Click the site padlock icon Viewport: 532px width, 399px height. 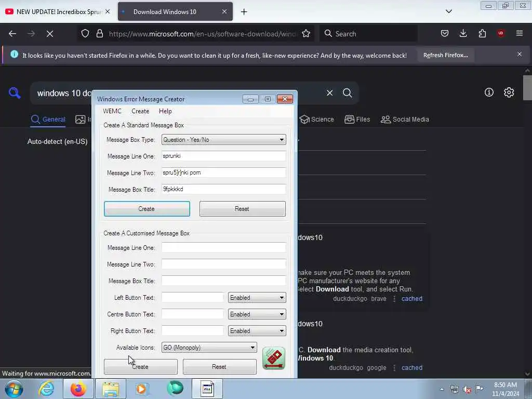click(x=99, y=34)
